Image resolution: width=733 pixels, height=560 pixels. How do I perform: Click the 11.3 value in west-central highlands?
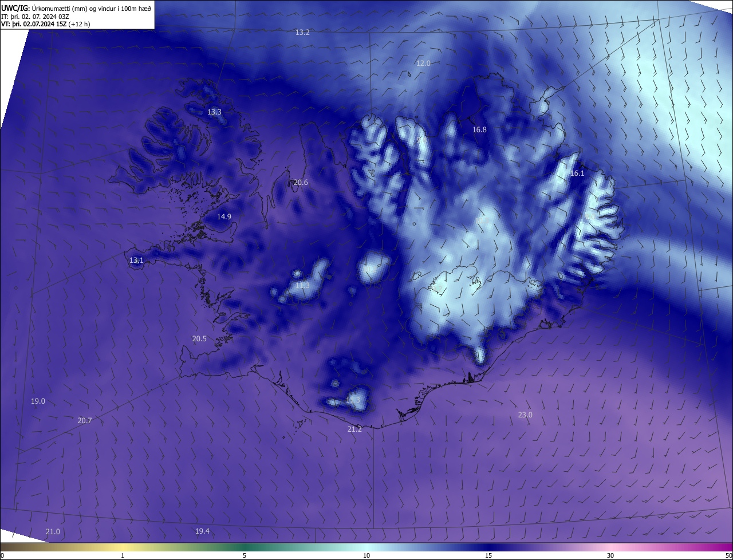[302, 286]
